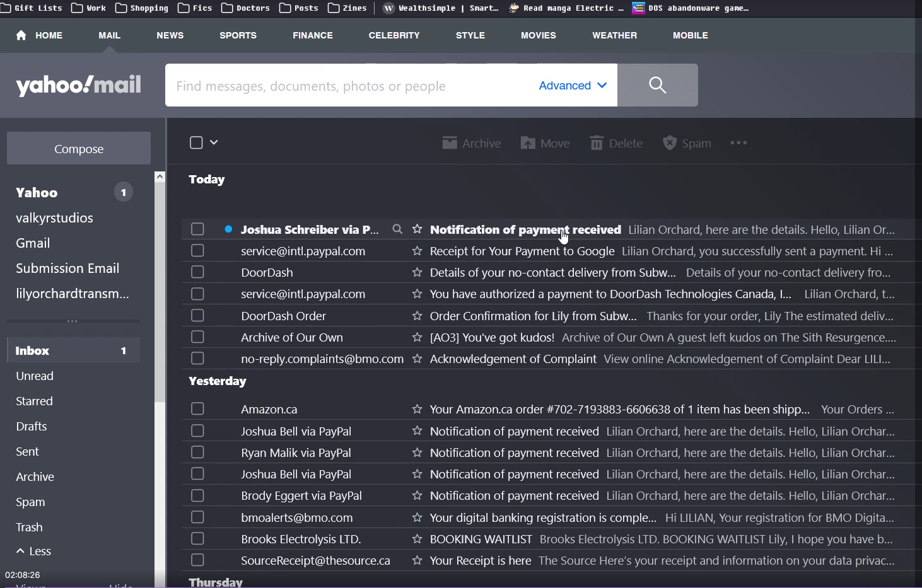Click the search magnifier button
Image resolution: width=922 pixels, height=588 pixels.
tap(657, 85)
